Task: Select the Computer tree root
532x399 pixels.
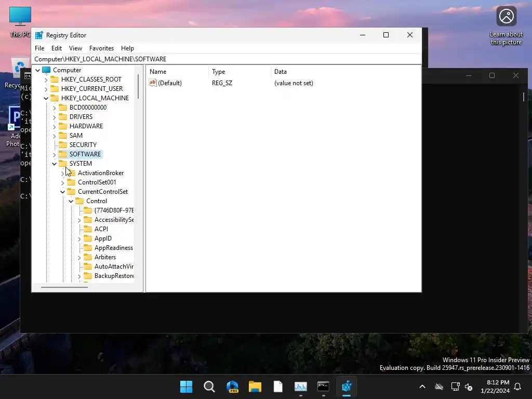Action: pos(67,70)
